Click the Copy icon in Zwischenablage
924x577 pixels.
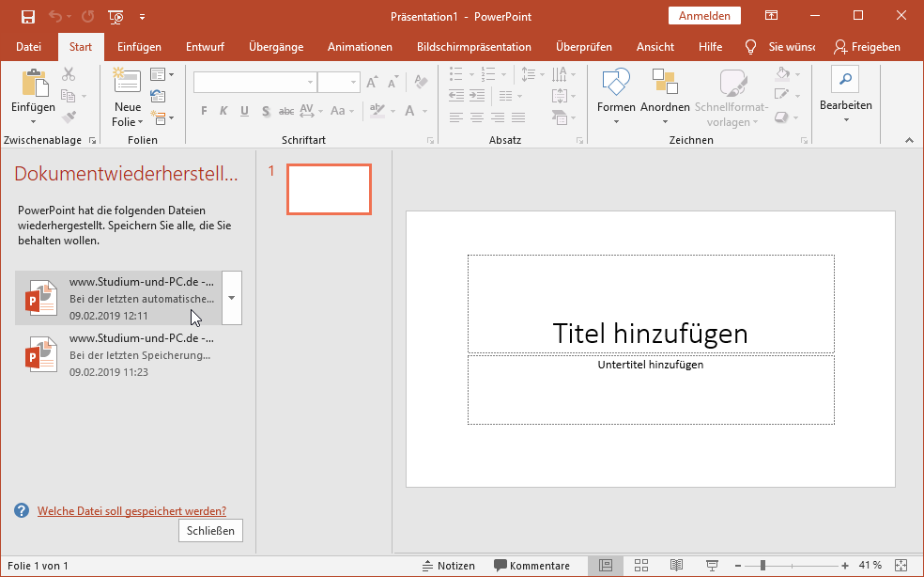tap(69, 96)
